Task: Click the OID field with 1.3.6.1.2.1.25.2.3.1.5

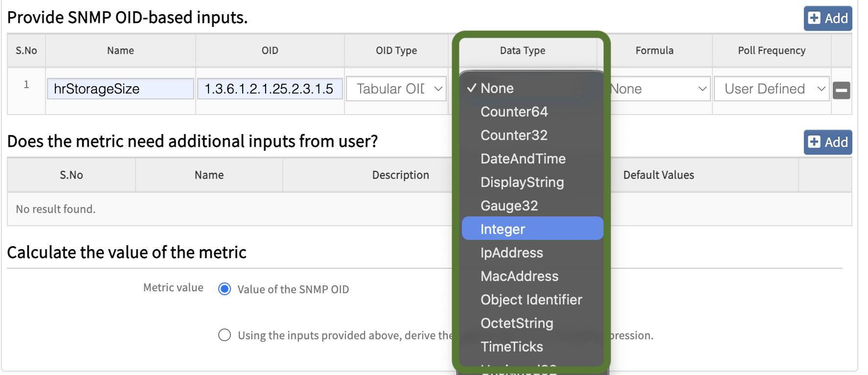Action: [x=270, y=89]
